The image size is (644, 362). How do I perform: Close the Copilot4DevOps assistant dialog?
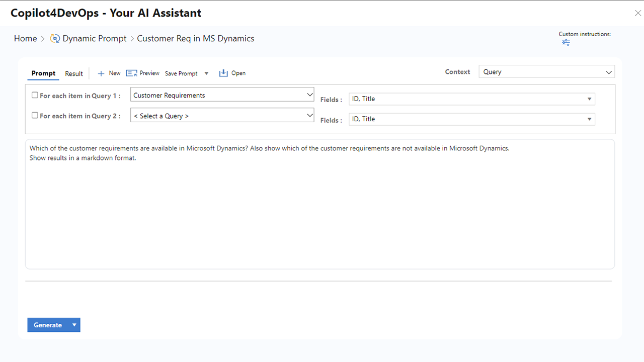(x=637, y=14)
